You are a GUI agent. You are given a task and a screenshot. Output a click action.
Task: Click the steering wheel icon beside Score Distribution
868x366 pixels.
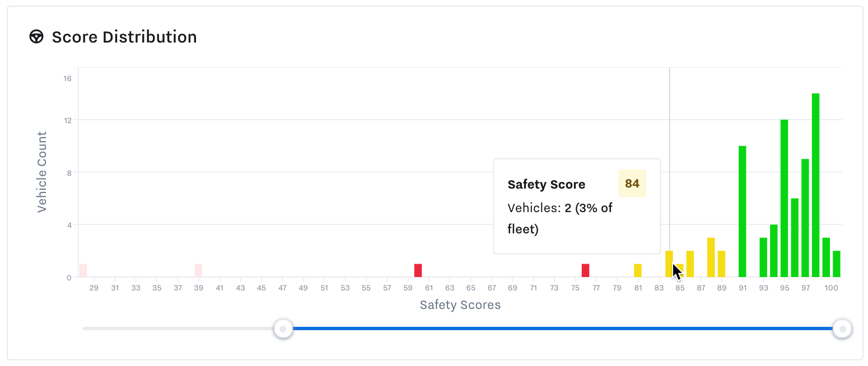[36, 37]
